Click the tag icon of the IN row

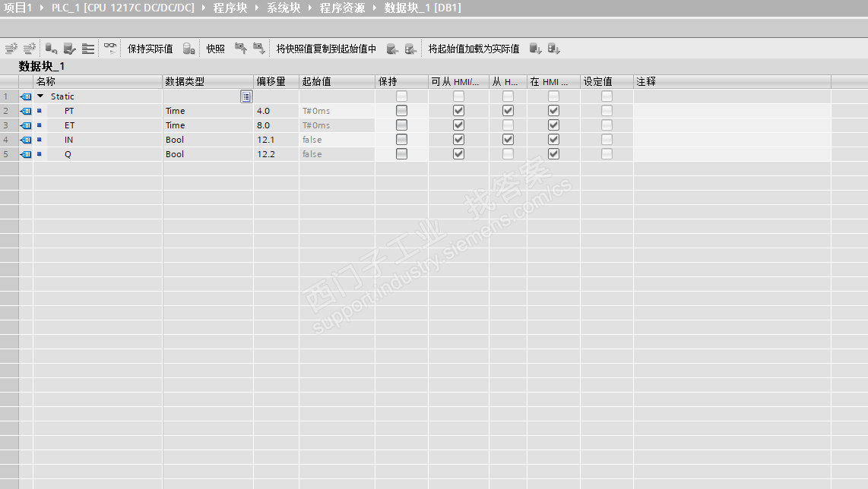(x=26, y=140)
